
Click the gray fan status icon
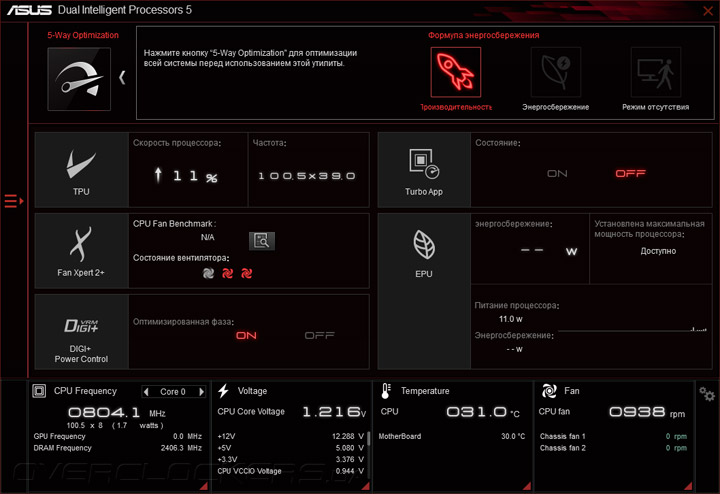point(208,274)
